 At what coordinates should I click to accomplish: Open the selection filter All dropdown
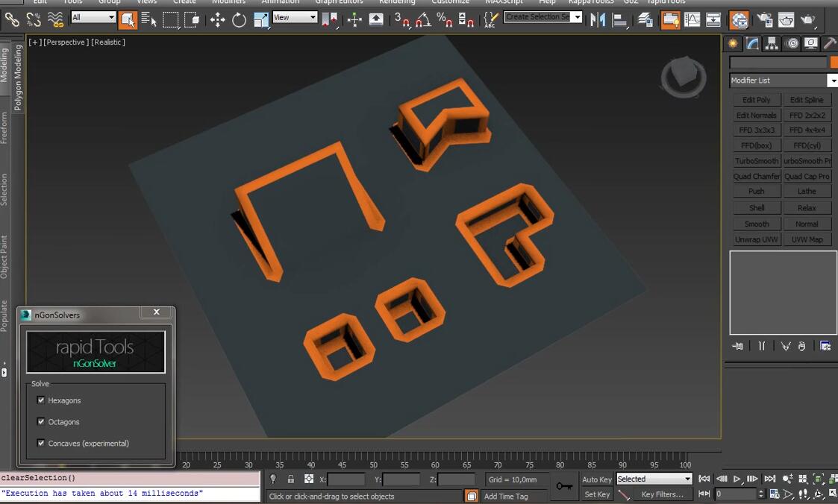coord(93,17)
